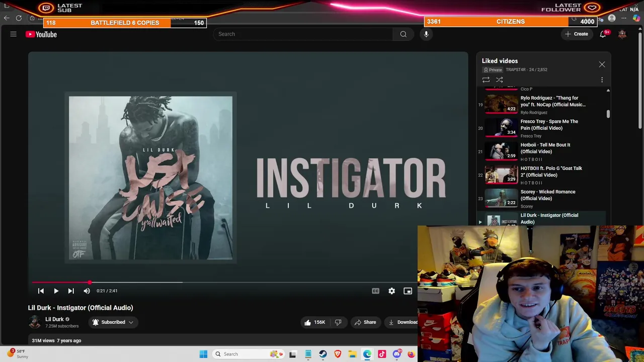Viewport: 644px width, 362px height.
Task: Go back with browser back arrow
Action: coord(7,18)
